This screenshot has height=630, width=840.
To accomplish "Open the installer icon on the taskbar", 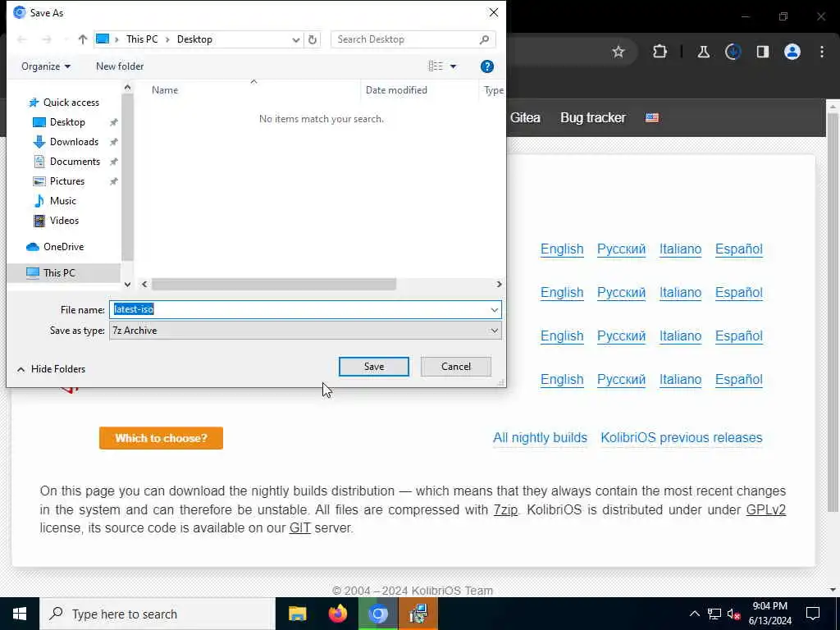I will tap(418, 614).
